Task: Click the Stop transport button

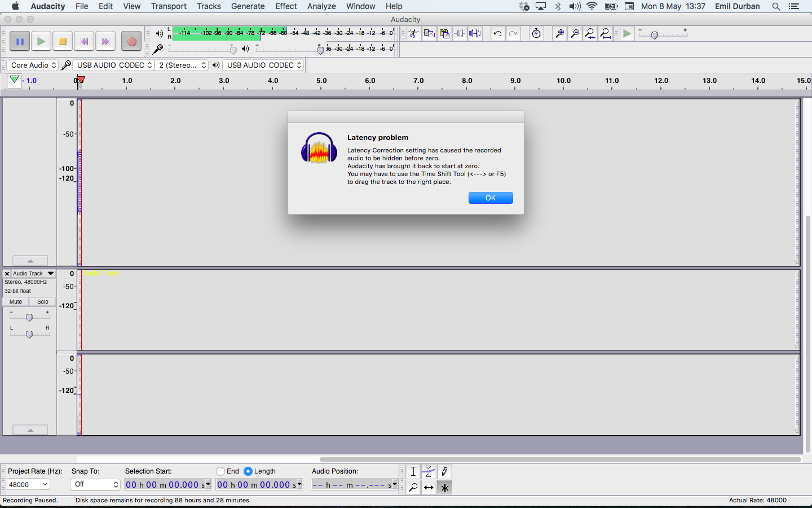Action: pyautogui.click(x=63, y=41)
